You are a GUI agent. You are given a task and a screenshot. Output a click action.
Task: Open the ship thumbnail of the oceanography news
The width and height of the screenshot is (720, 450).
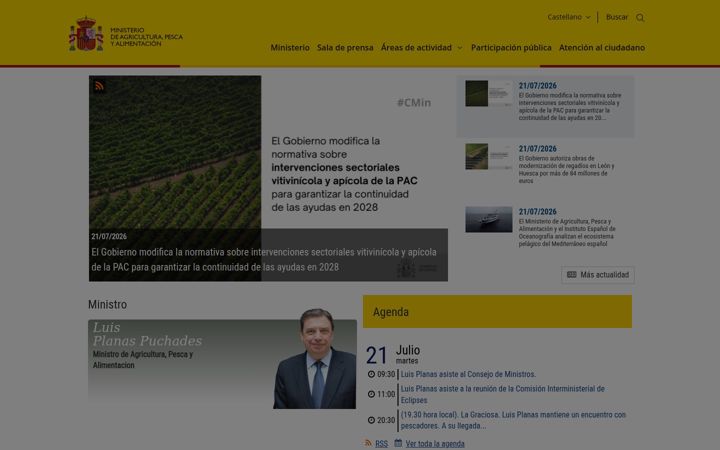(489, 219)
